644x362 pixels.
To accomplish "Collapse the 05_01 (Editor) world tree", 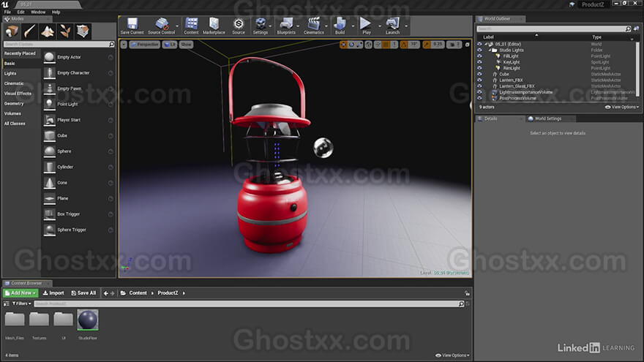I will coord(485,44).
